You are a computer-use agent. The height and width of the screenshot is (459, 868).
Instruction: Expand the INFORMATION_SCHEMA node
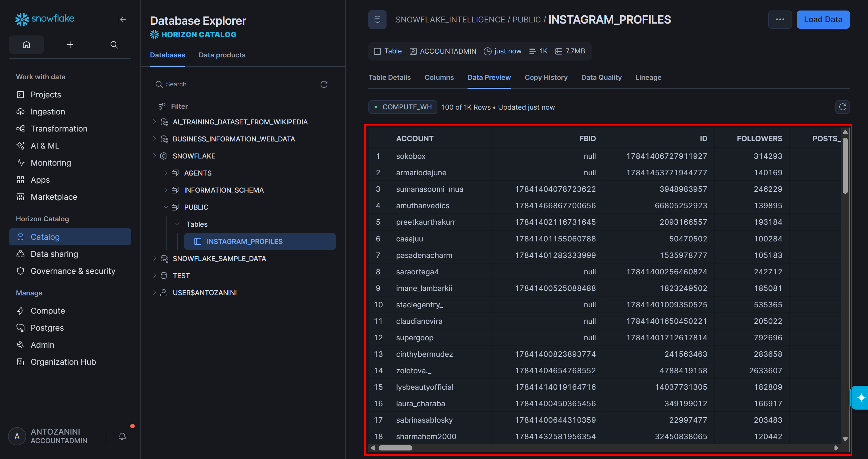[166, 190]
